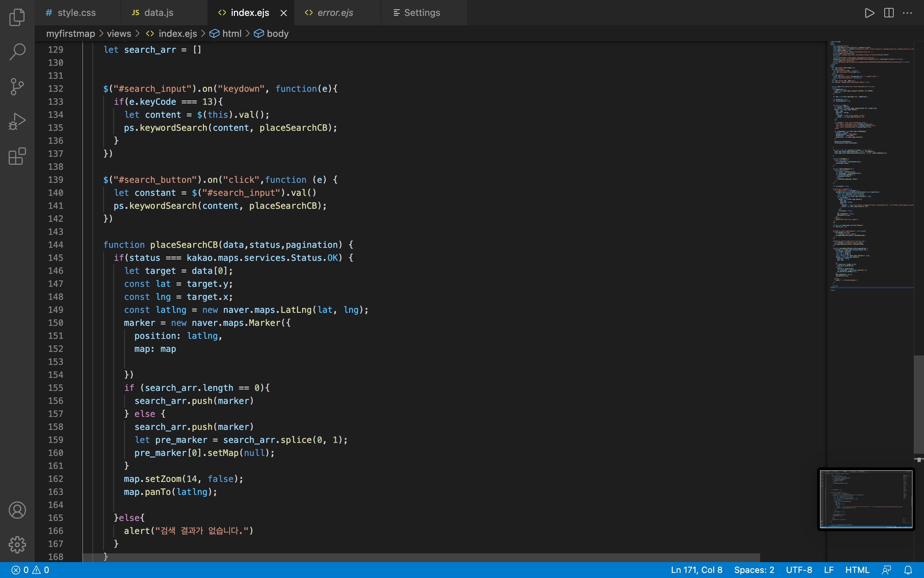
Task: Open the errors and warnings problems panel
Action: click(31, 570)
